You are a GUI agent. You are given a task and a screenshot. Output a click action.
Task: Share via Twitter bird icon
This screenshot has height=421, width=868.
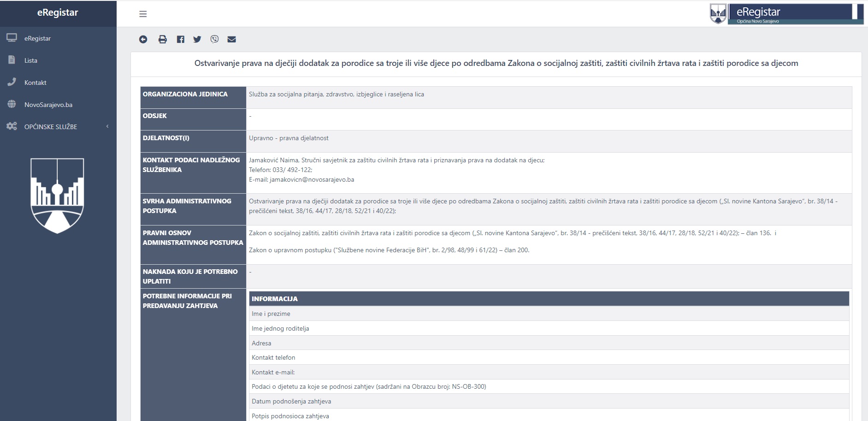pyautogui.click(x=197, y=39)
